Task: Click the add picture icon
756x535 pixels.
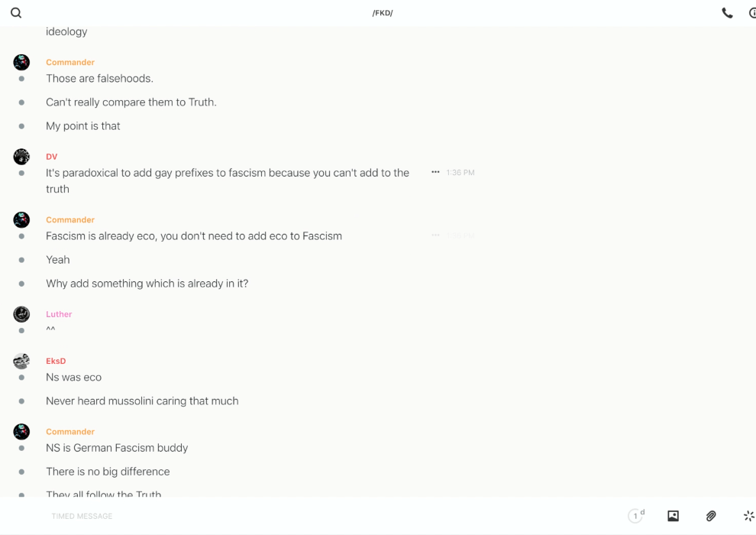Action: click(x=673, y=516)
